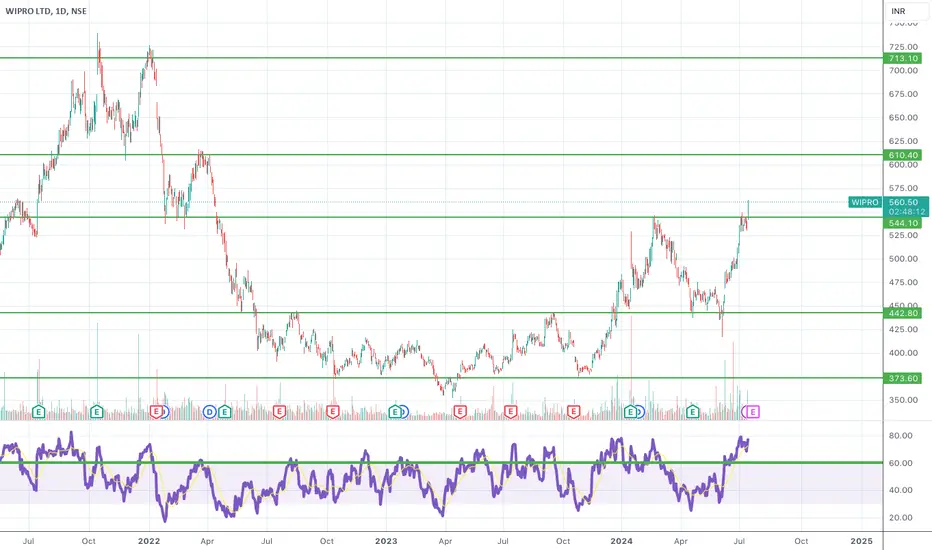Click the 60.00 value on RSI scale
The width and height of the screenshot is (932, 550).
pos(900,463)
